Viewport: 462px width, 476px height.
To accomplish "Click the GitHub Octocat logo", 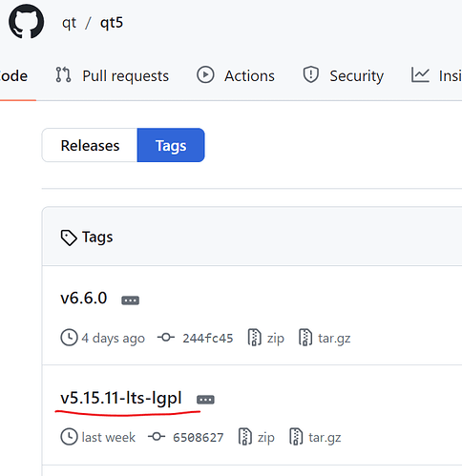I will pos(27,21).
